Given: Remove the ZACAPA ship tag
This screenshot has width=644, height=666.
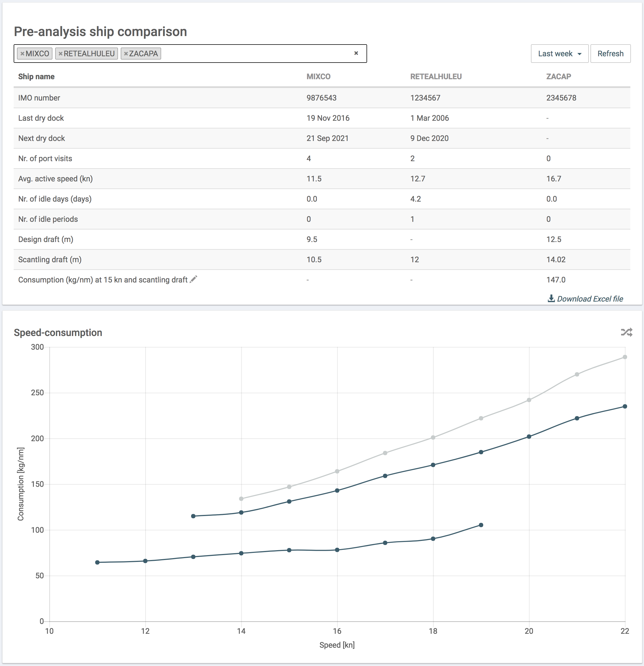Looking at the screenshot, I should (x=126, y=54).
